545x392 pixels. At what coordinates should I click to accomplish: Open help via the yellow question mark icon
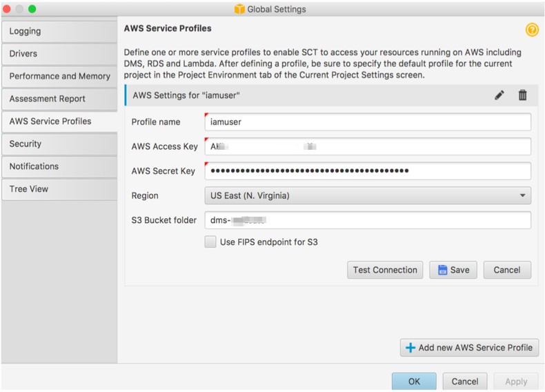click(532, 30)
